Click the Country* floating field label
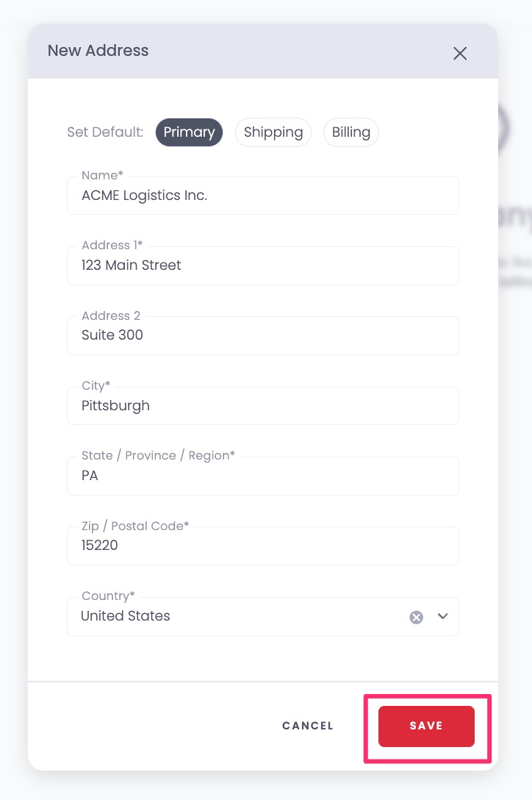 [x=108, y=596]
